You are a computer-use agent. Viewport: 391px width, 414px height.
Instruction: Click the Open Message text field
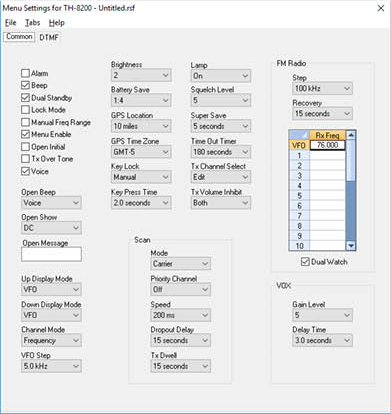[x=51, y=254]
